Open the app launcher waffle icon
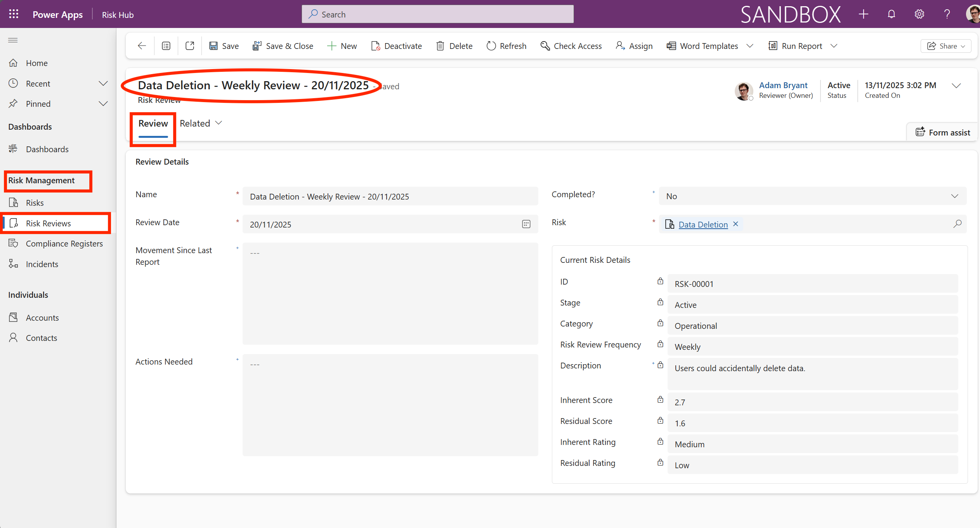Image resolution: width=980 pixels, height=528 pixels. pyautogui.click(x=14, y=14)
